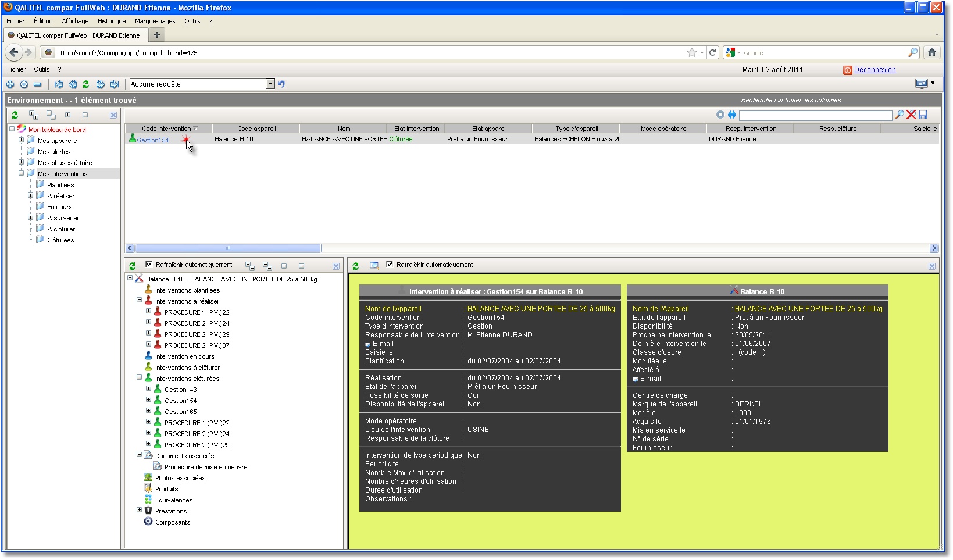This screenshot has width=953, height=560.
Task: Select Mes alertes in dashboard tree
Action: (x=54, y=152)
